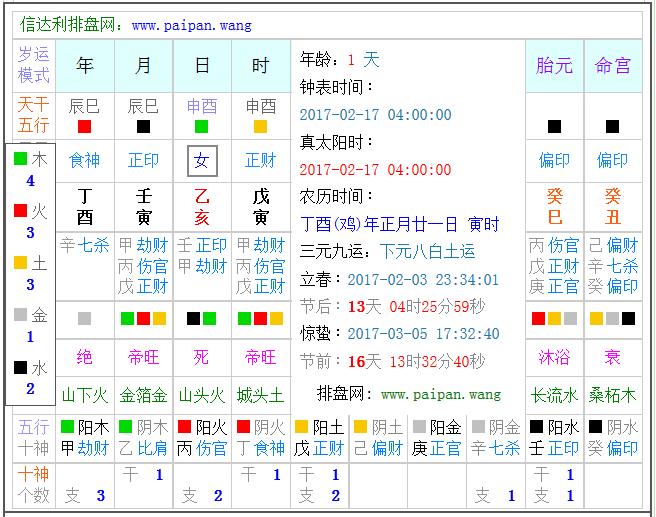
Task: Click the green 木 legend swatch
Action: pos(20,159)
